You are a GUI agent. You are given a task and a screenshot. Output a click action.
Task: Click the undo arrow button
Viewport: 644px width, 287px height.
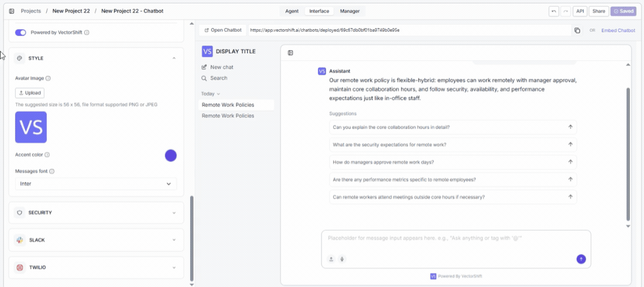click(x=554, y=11)
